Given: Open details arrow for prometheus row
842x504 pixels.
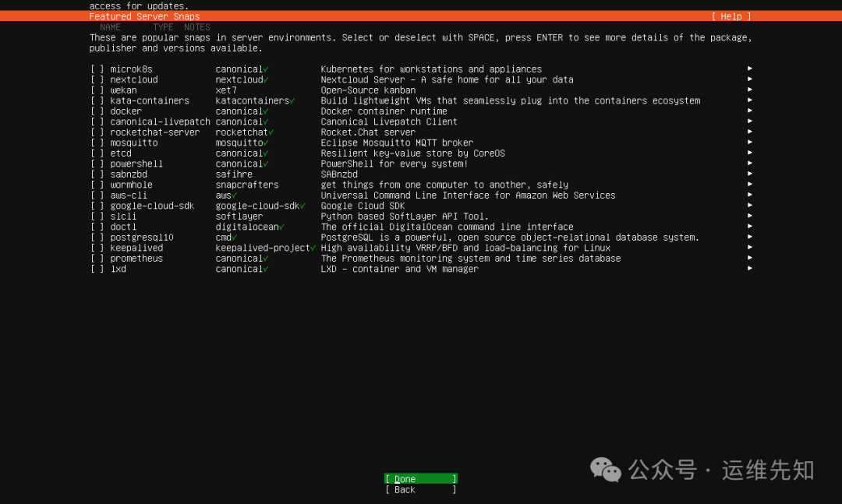Looking at the screenshot, I should pos(750,258).
